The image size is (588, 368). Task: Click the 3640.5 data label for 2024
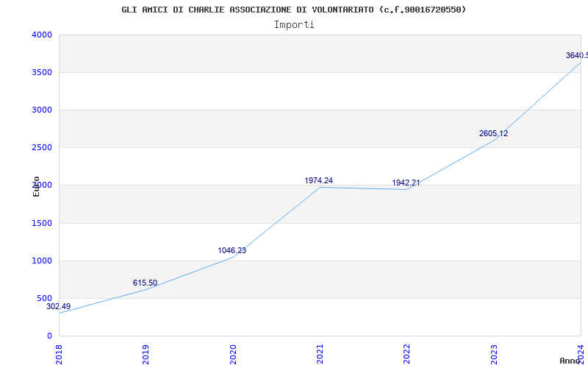pyautogui.click(x=577, y=56)
